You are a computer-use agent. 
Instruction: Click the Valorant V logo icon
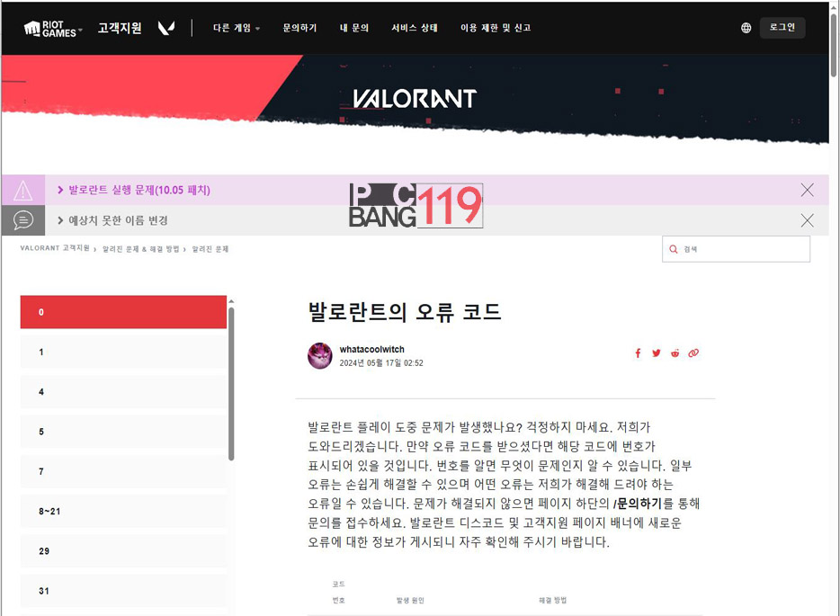coord(166,29)
